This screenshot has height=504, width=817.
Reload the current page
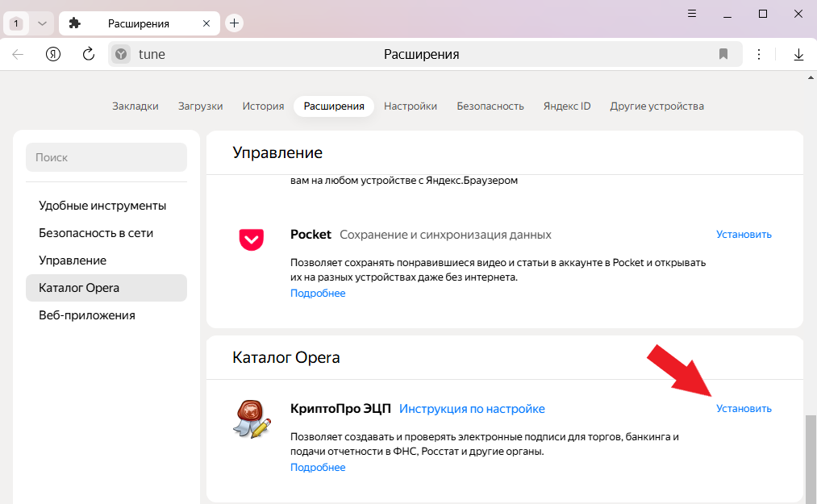click(89, 54)
